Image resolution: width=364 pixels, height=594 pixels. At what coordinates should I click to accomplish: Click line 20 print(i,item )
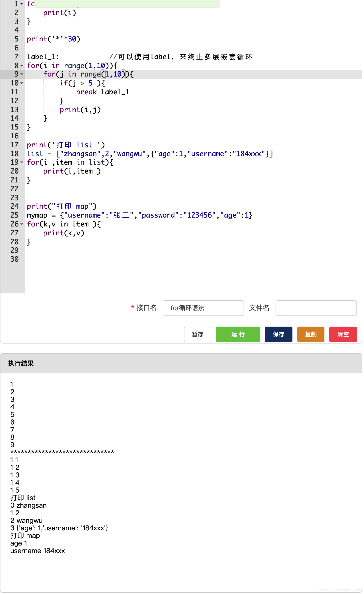72,172
